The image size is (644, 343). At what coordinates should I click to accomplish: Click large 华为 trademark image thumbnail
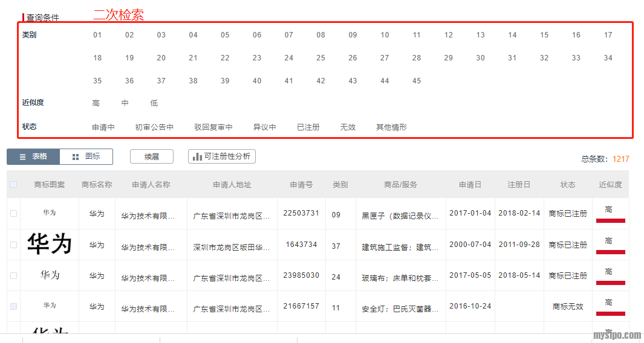[x=50, y=245]
